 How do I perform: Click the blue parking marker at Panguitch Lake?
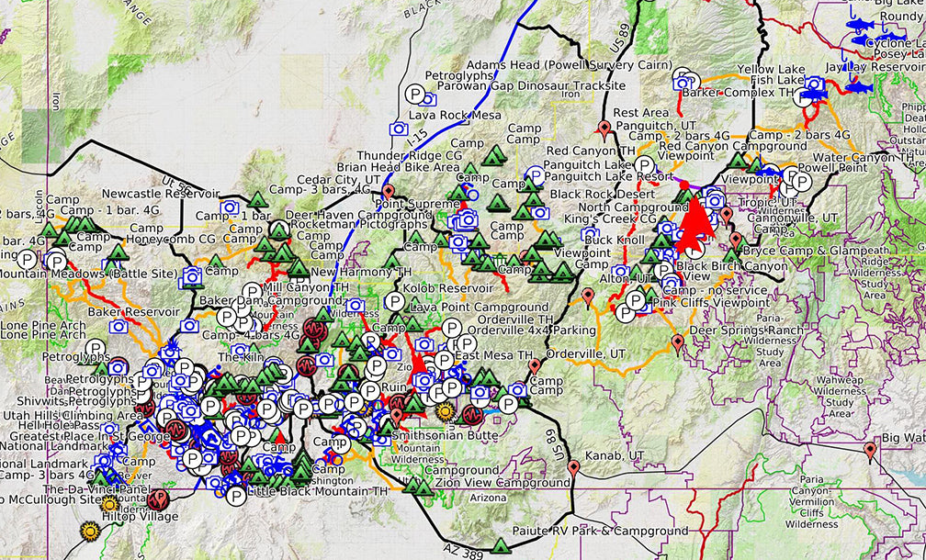click(x=535, y=173)
